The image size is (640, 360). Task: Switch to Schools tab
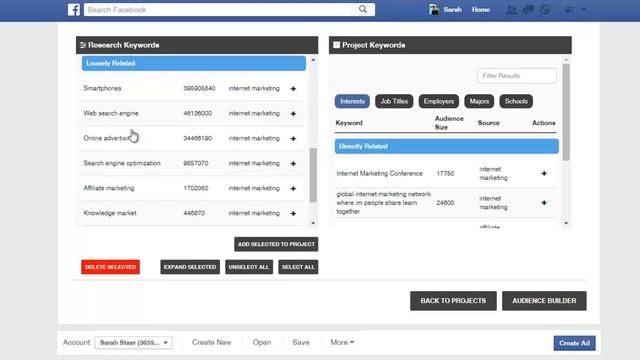pyautogui.click(x=516, y=101)
